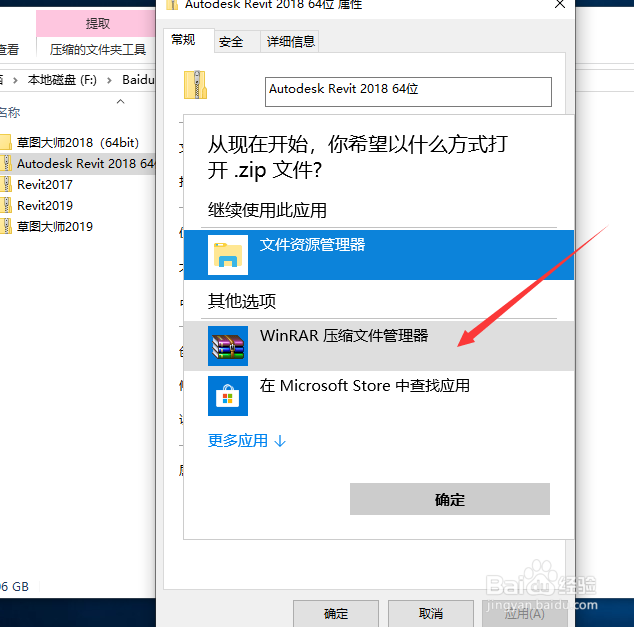Select Revit2019 file name
This screenshot has height=627, width=634.
coord(44,205)
